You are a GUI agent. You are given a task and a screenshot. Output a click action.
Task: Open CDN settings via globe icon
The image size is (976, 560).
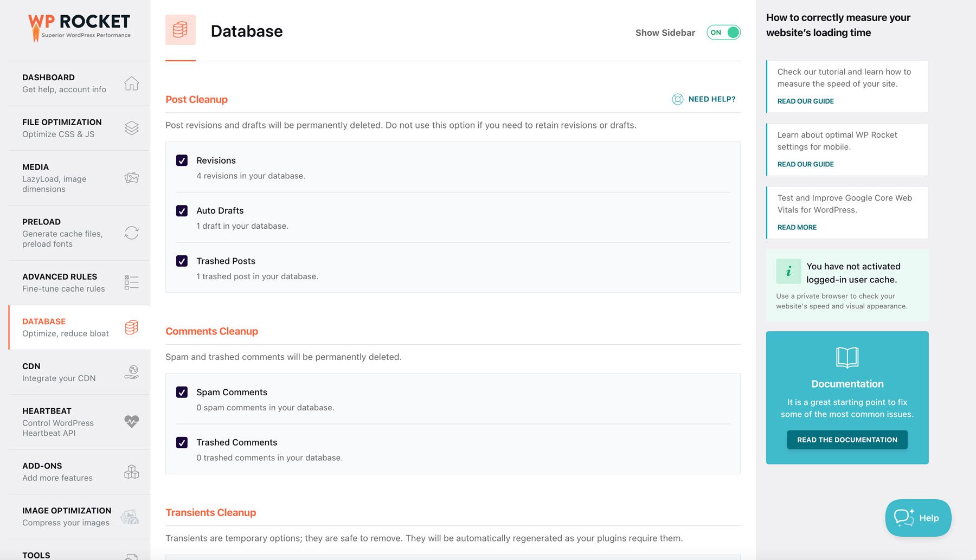click(131, 372)
